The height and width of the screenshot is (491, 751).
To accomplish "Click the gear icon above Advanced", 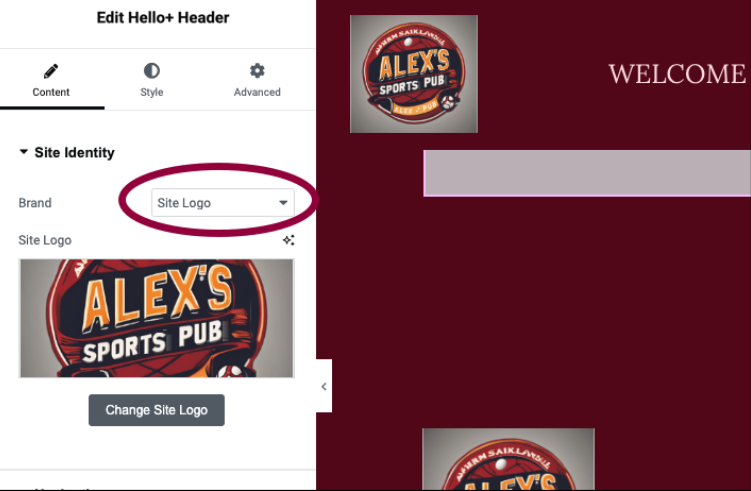I will click(x=257, y=71).
